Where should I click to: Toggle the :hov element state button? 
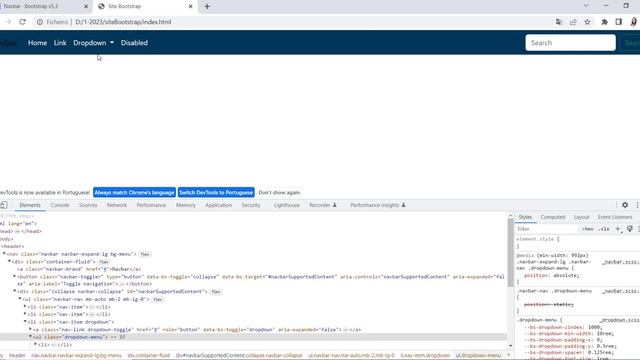pos(588,229)
